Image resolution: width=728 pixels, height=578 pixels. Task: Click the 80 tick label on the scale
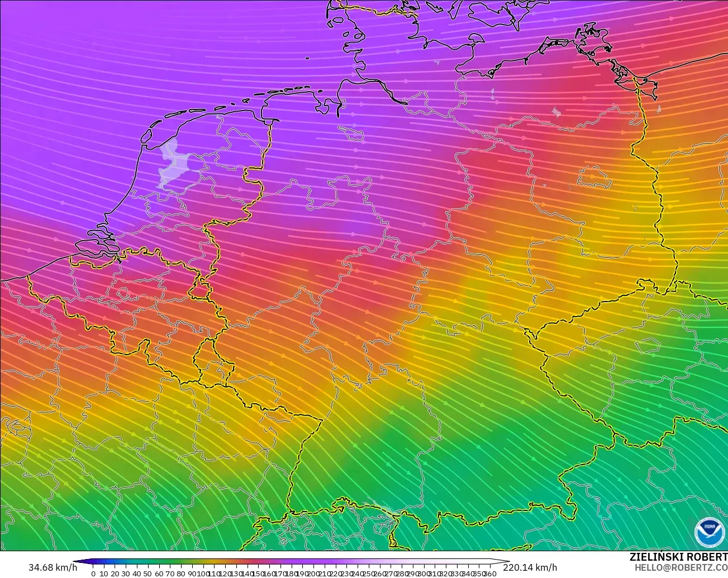(x=180, y=574)
